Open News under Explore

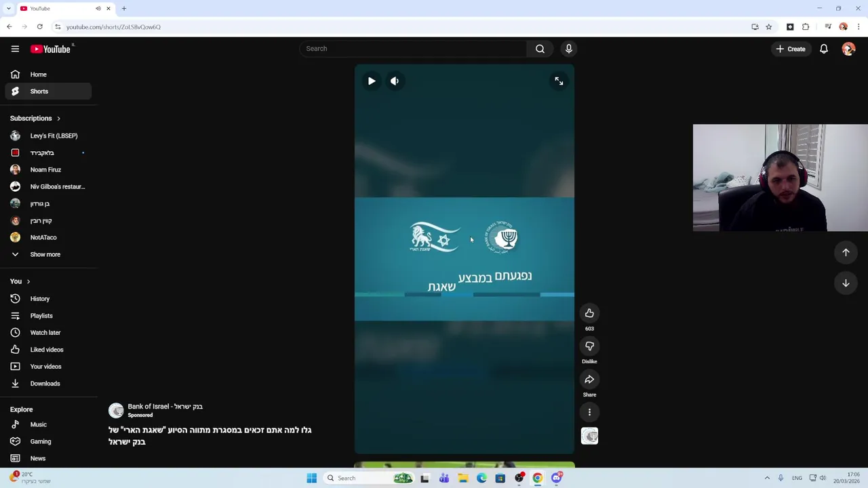point(47,458)
